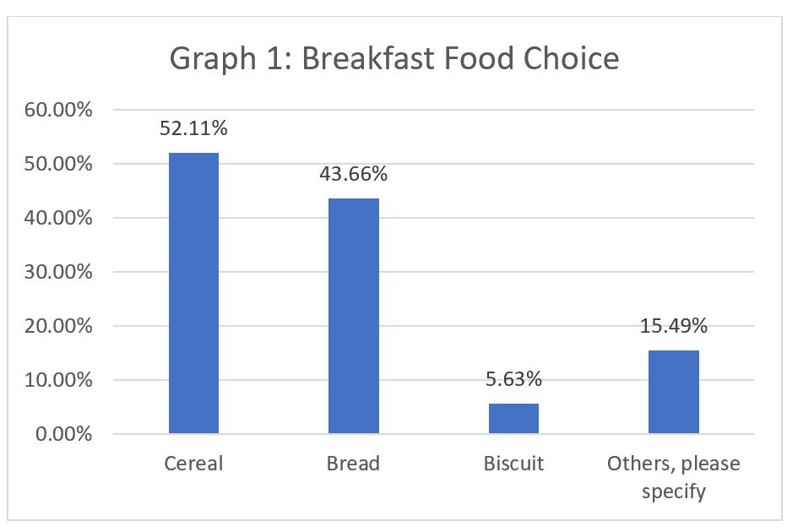Select the 'Others, please specify' axis label

(673, 477)
